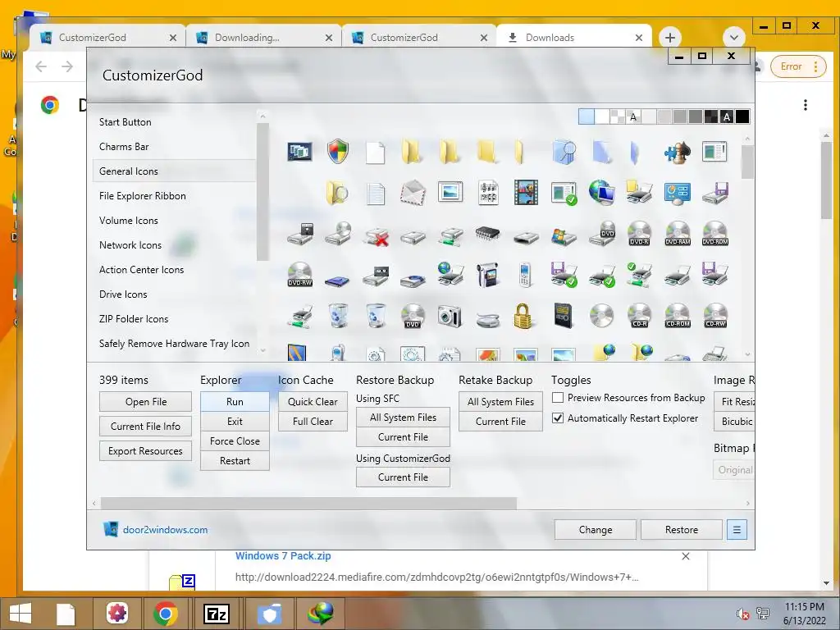Image resolution: width=840 pixels, height=630 pixels.
Task: Select the memory chip icon
Action: pyautogui.click(x=487, y=233)
